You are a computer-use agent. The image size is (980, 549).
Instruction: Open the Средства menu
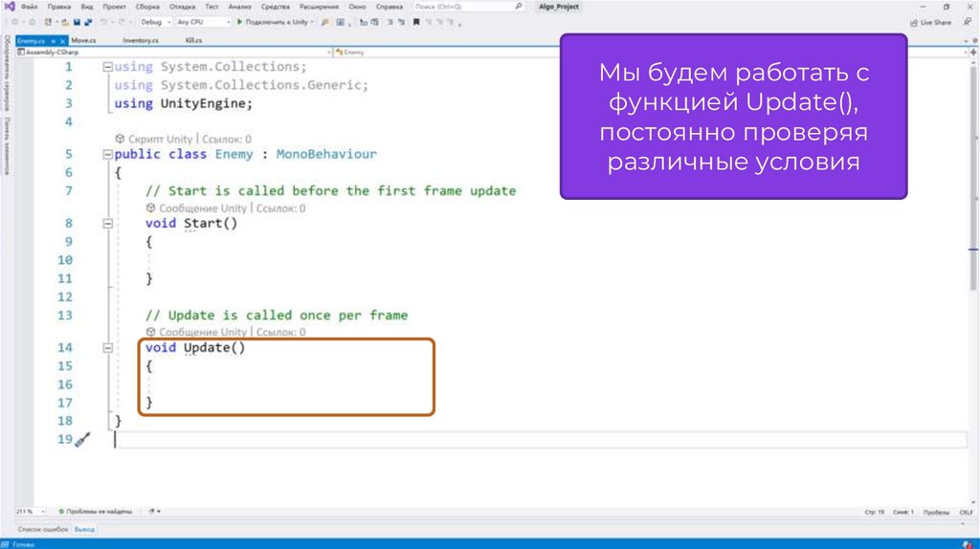275,7
